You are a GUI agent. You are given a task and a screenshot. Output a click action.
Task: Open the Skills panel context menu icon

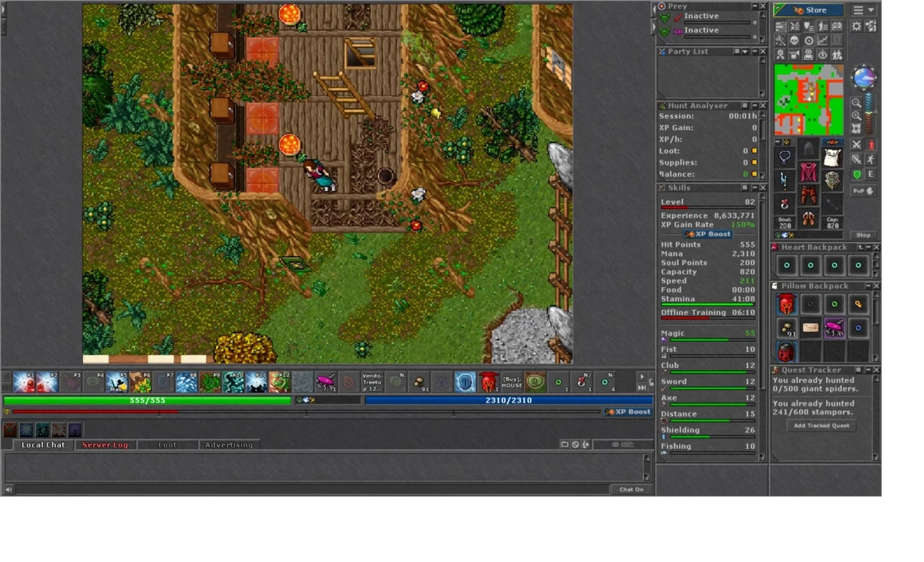coord(745,188)
